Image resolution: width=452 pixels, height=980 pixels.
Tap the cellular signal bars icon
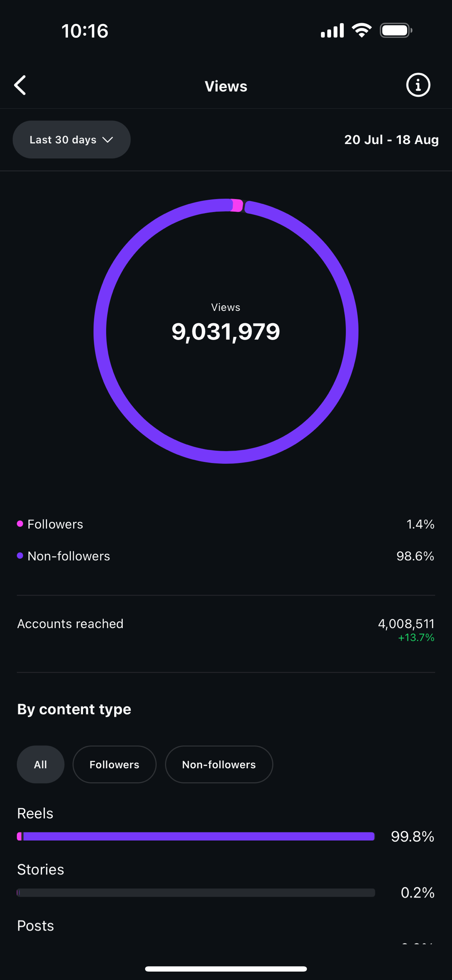[332, 31]
